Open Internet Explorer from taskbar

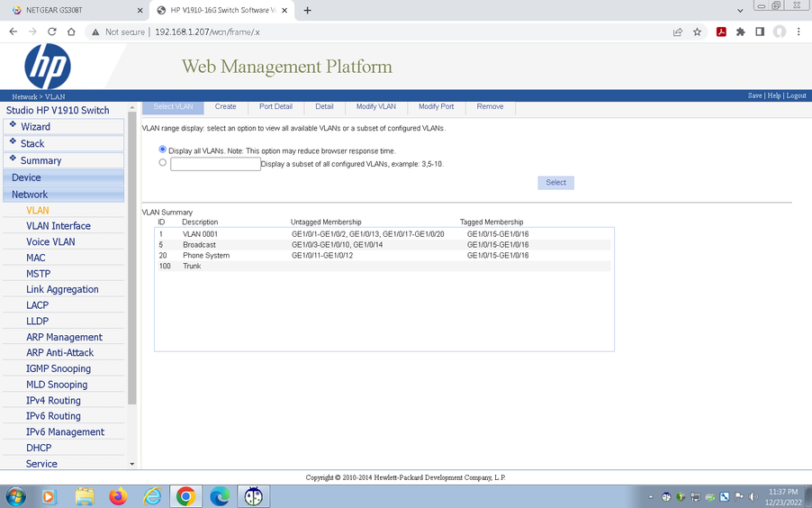click(152, 496)
